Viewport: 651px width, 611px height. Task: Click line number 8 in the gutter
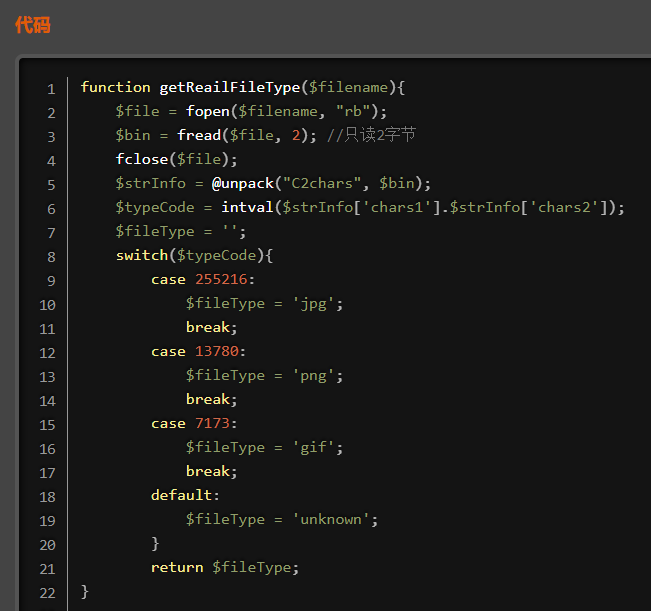pos(51,256)
